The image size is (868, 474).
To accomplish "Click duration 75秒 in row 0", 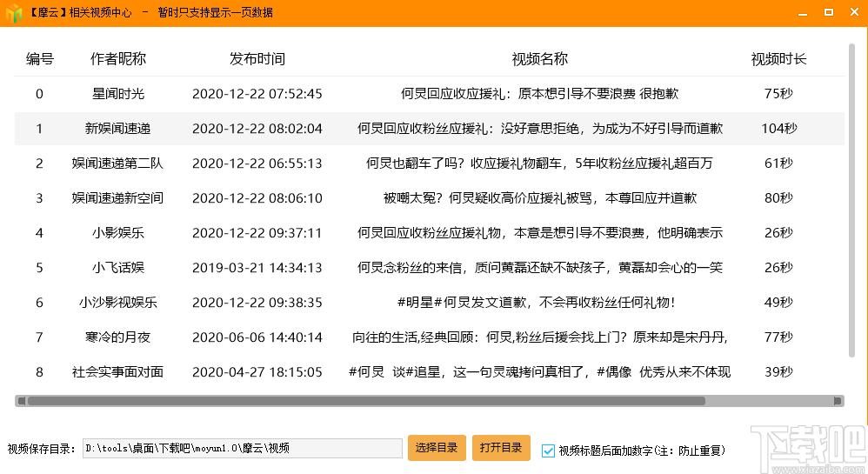I will pos(778,94).
